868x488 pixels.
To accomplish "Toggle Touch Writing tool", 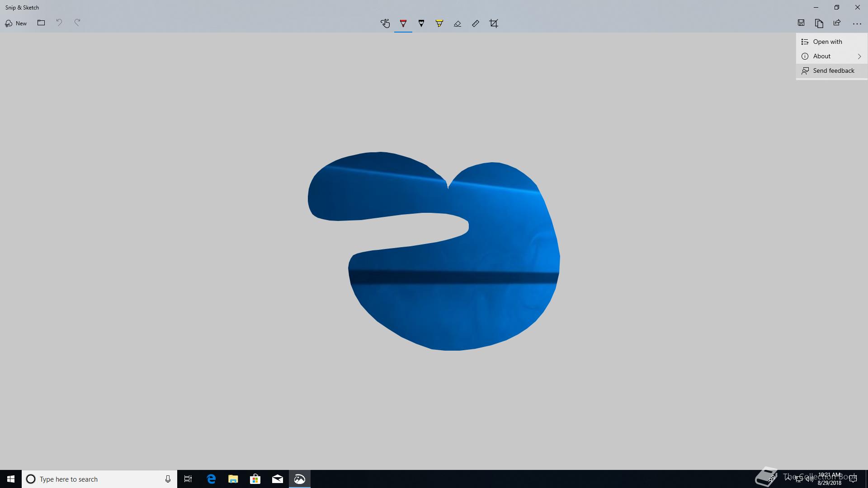I will 385,23.
